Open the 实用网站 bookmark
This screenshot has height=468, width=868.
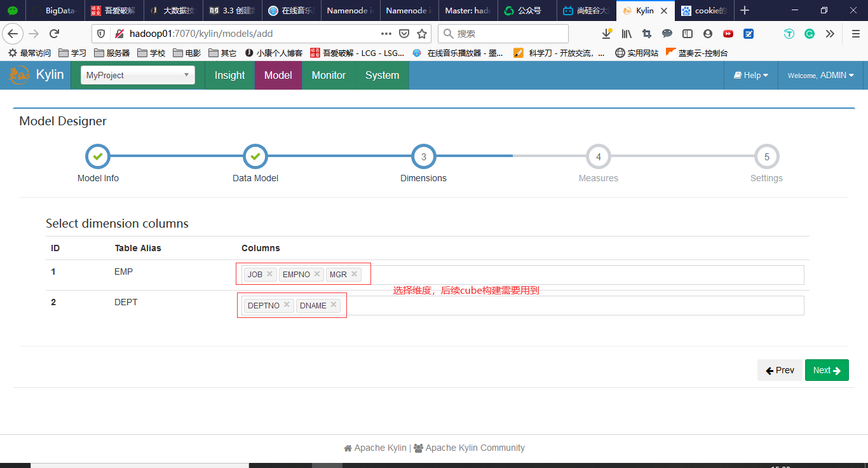pyautogui.click(x=637, y=53)
